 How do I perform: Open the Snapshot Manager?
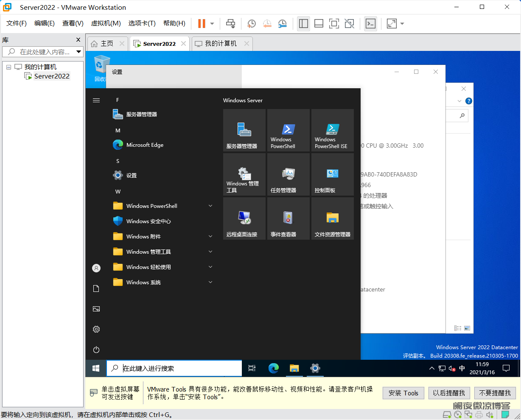click(x=282, y=24)
